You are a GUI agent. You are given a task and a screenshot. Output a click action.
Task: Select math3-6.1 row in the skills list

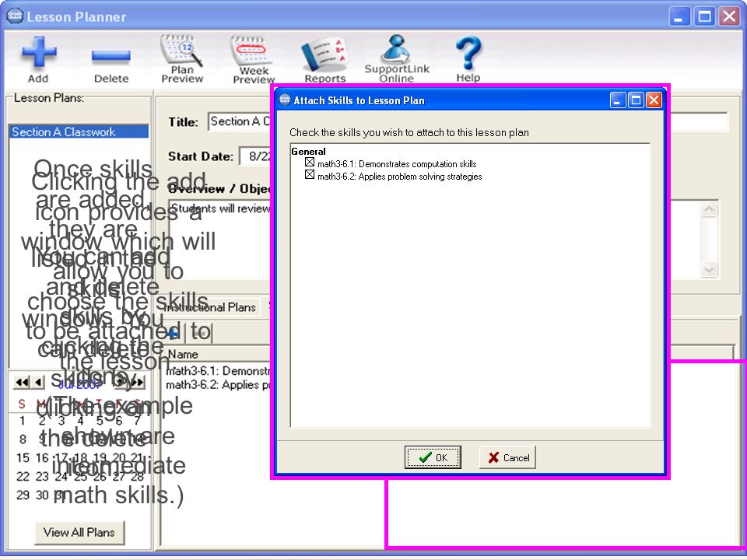click(x=218, y=370)
